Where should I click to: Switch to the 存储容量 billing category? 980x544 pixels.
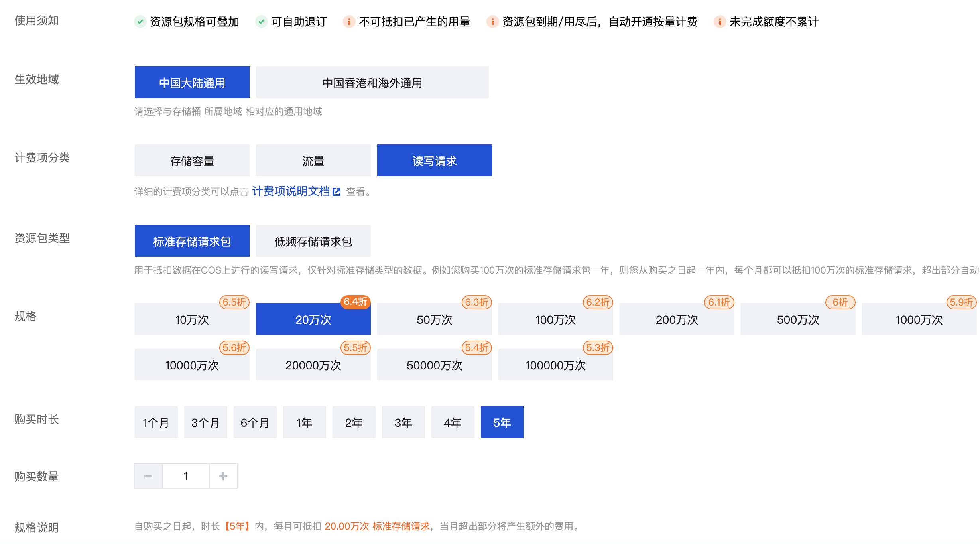click(x=192, y=161)
